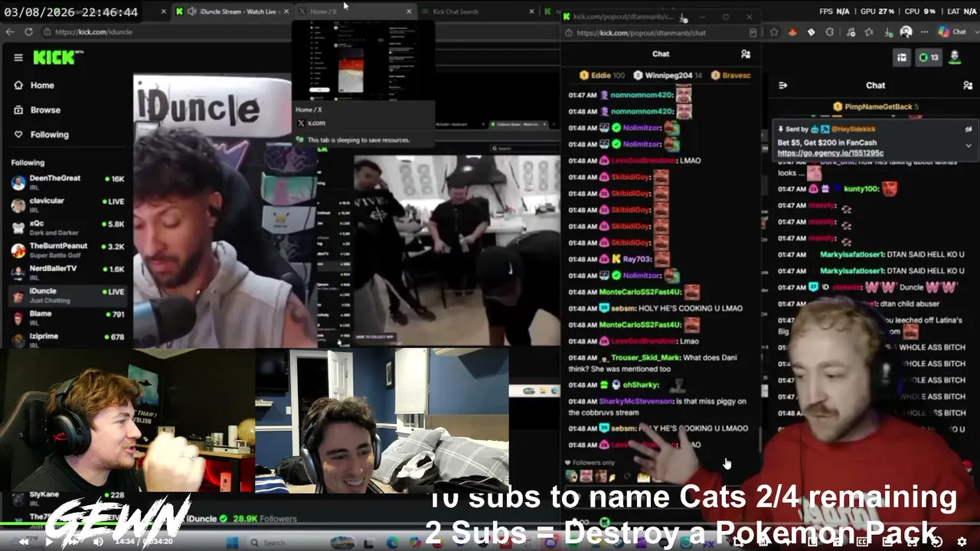980x551 pixels.
Task: Select iDuncle channel in Following list
Action: point(67,295)
